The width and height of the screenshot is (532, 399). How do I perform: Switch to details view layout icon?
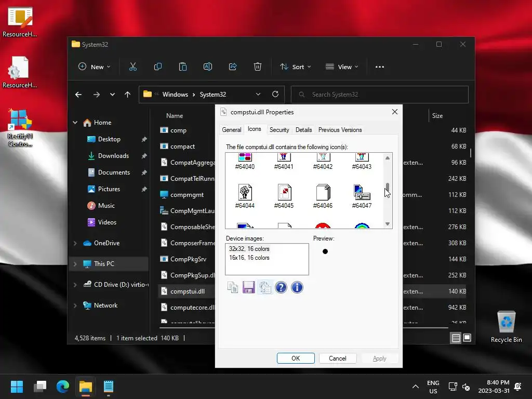coord(456,338)
